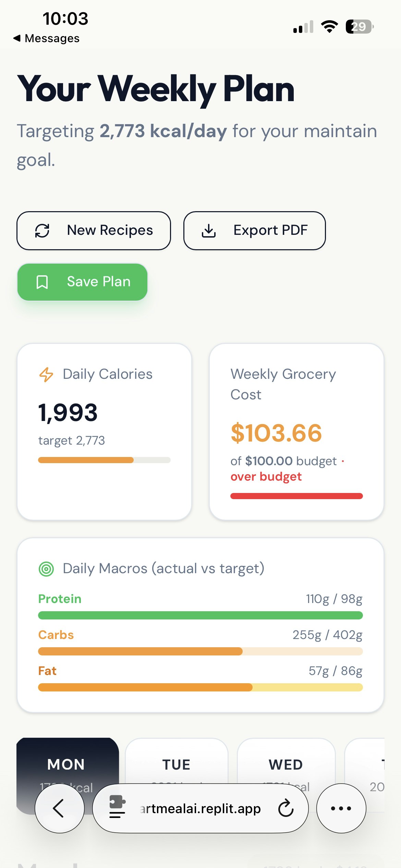The width and height of the screenshot is (401, 868).
Task: Generate New Recipes
Action: pos(94,231)
